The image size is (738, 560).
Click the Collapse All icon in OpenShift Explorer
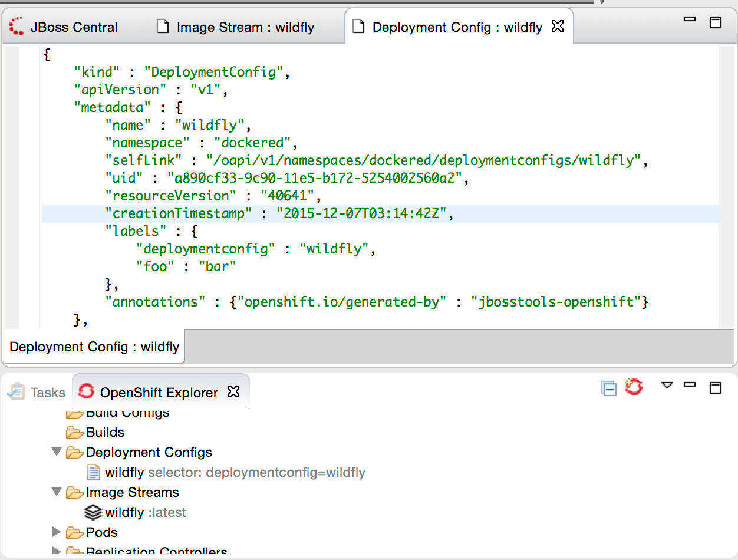[609, 388]
